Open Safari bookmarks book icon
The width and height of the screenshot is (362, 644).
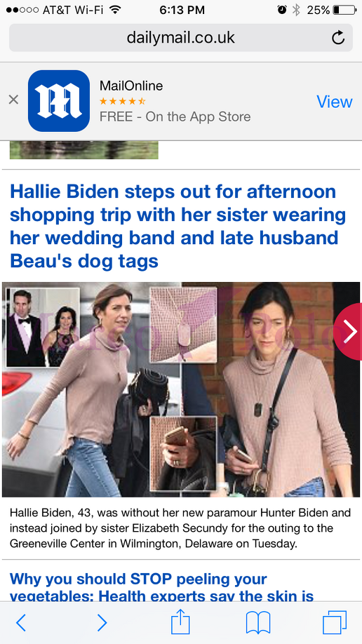[x=258, y=623]
